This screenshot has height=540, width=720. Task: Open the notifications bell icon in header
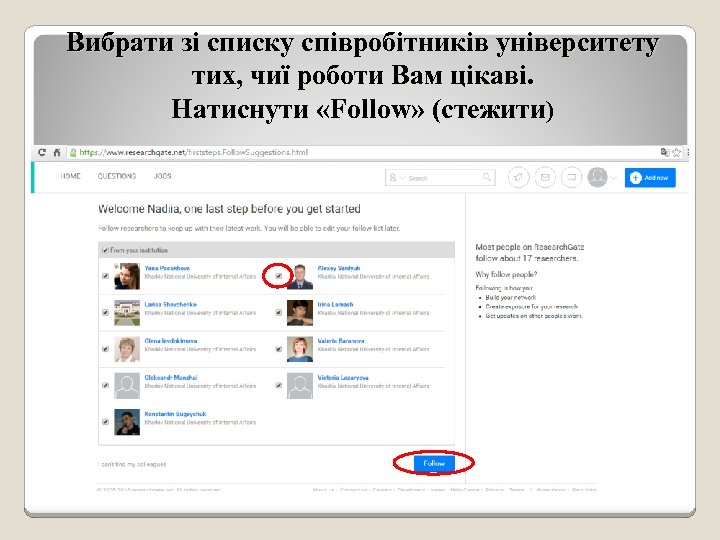[518, 177]
